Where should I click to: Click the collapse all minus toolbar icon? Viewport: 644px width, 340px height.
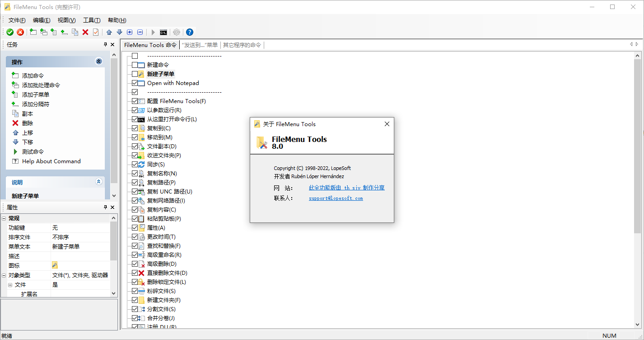(140, 32)
